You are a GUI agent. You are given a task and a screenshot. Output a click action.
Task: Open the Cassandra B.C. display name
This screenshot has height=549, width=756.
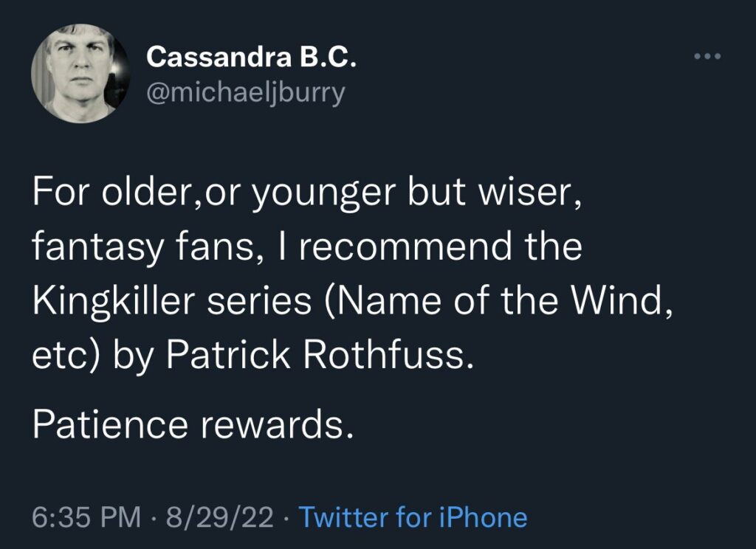[x=252, y=57]
